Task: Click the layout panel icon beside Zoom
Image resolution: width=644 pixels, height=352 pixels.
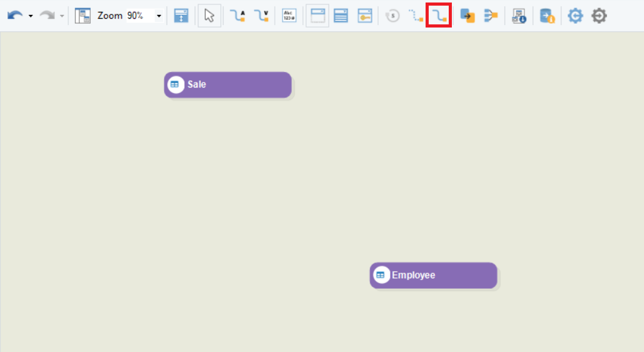Action: click(x=83, y=16)
